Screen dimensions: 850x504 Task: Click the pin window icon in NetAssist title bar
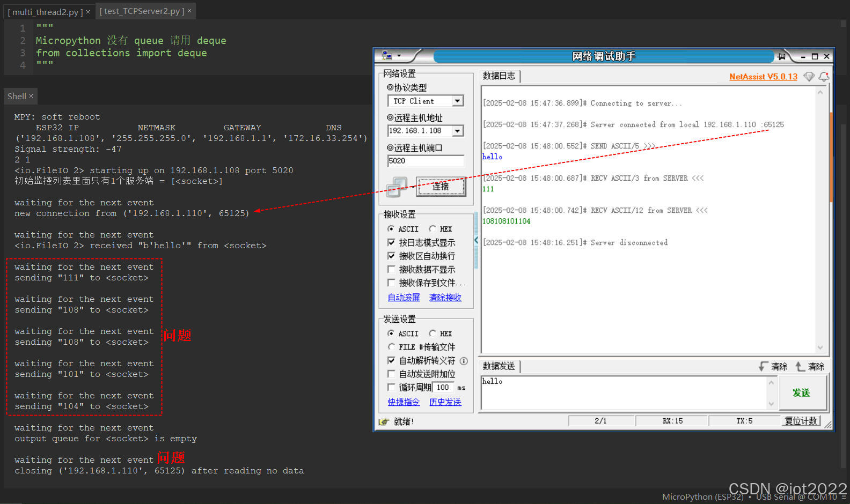click(781, 56)
